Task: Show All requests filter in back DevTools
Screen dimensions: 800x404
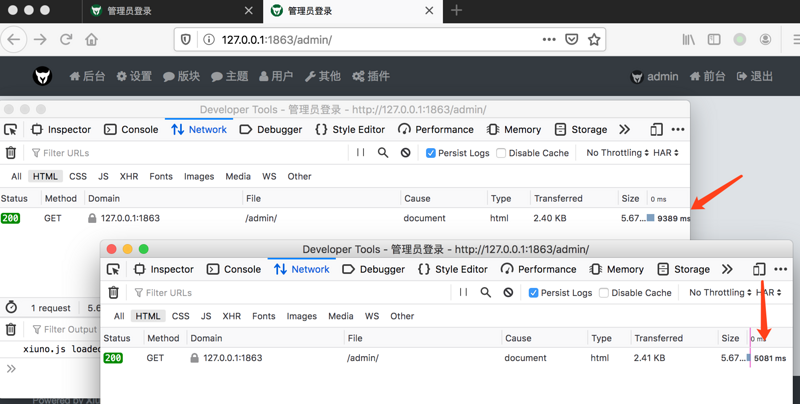Action: pos(16,176)
